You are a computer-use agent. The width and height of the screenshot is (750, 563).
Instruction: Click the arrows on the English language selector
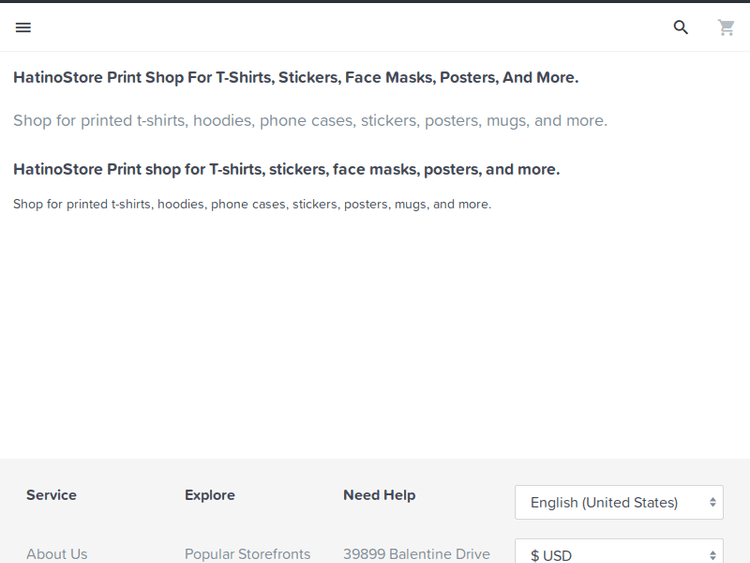coord(713,502)
